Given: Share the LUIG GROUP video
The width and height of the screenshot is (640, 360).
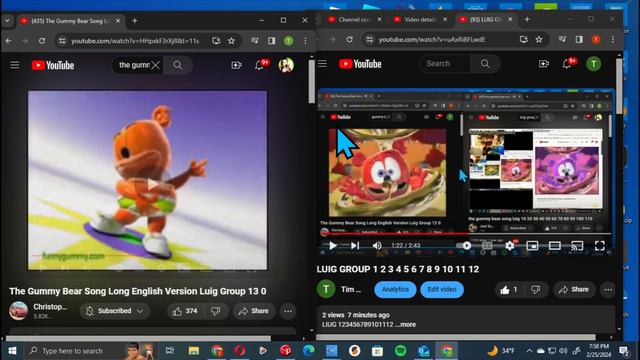Looking at the screenshot, I should tap(574, 289).
